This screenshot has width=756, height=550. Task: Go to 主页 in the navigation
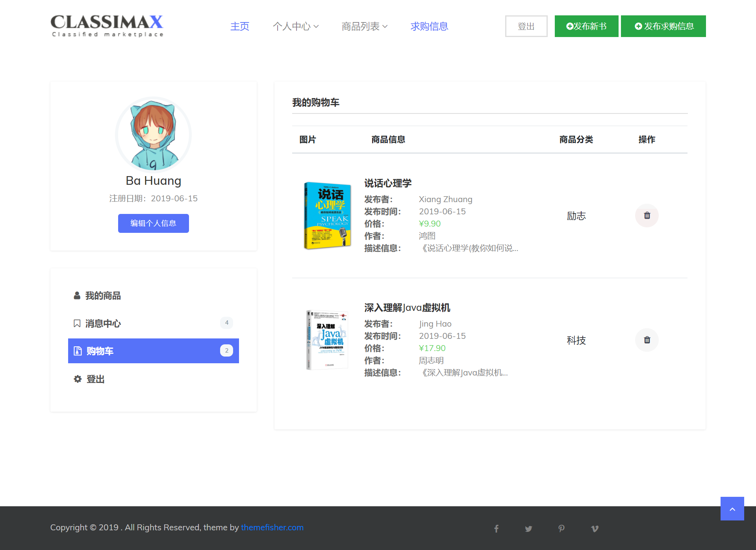pyautogui.click(x=239, y=26)
